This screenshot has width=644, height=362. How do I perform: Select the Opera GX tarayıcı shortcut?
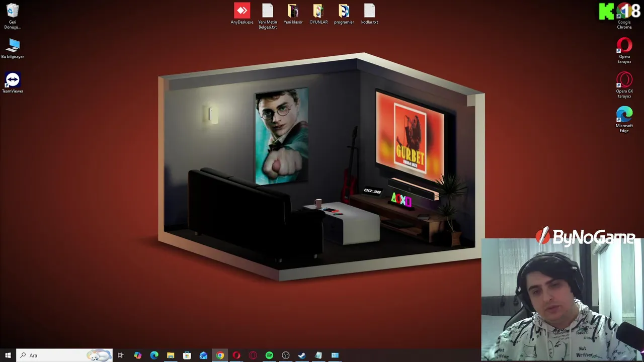point(624,85)
